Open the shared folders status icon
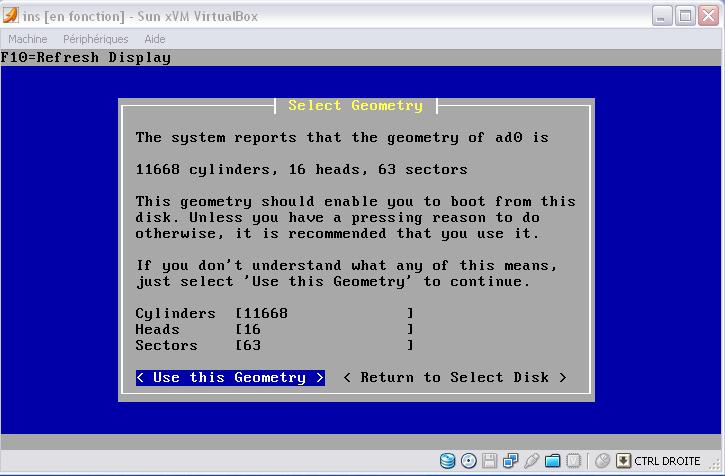Screen dimensions: 725x476 coord(552,461)
